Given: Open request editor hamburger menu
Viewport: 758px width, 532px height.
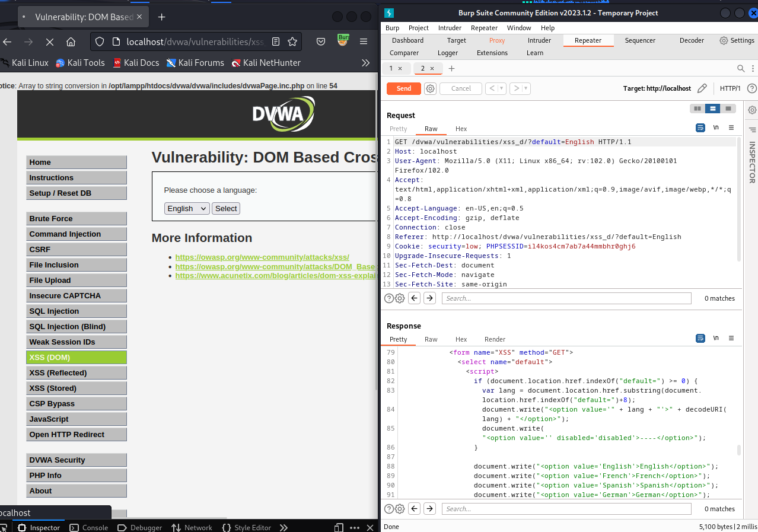Looking at the screenshot, I should (731, 128).
